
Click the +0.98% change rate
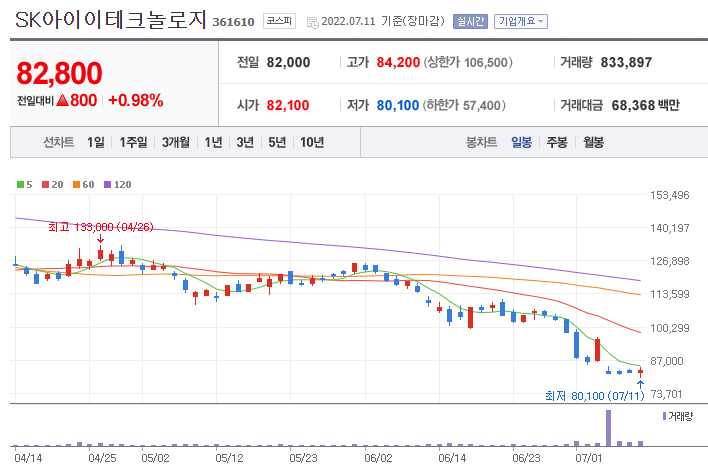point(136,100)
